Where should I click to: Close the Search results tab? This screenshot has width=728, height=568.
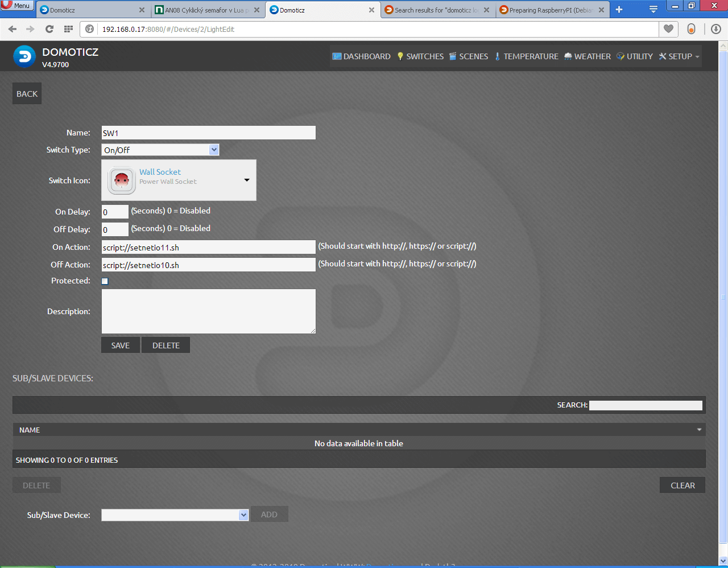point(486,10)
